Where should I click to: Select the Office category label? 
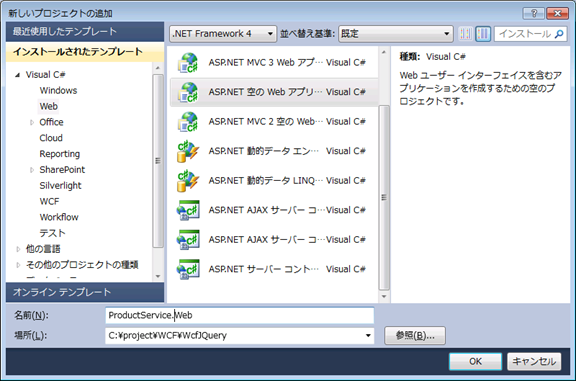point(51,122)
